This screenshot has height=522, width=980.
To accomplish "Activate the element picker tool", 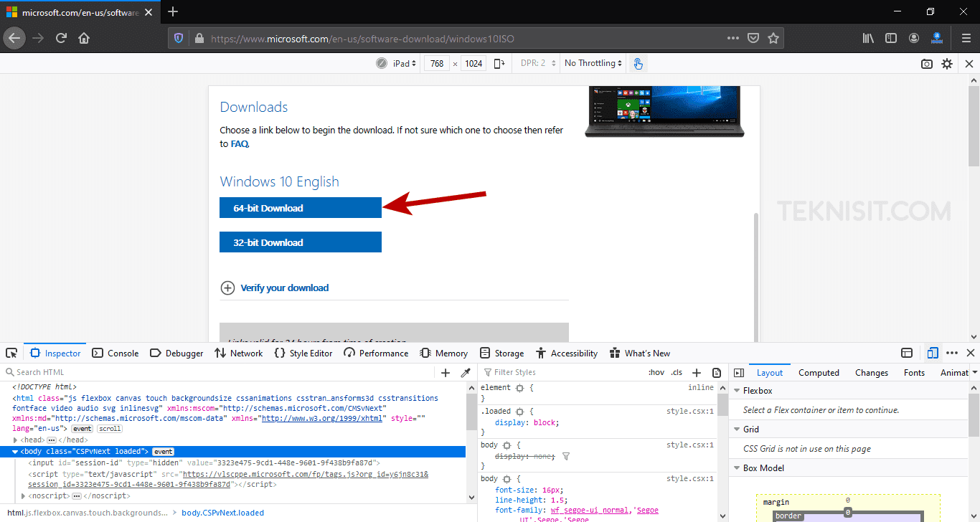I will point(11,353).
